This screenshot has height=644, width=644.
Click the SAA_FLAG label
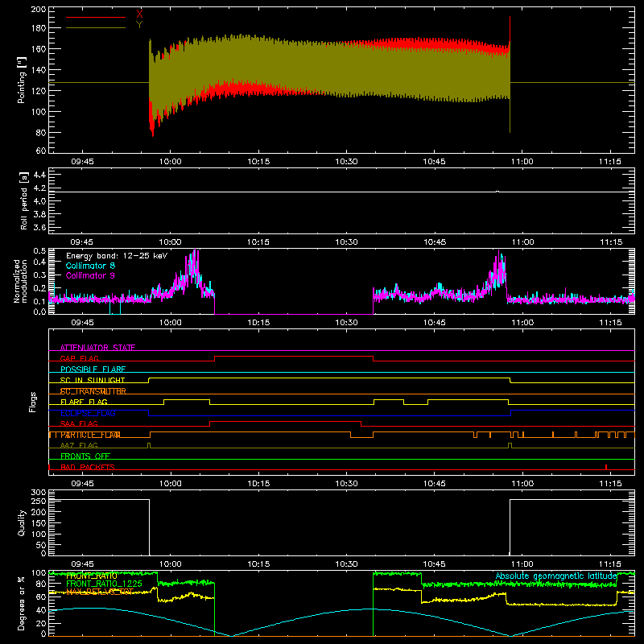(79, 423)
